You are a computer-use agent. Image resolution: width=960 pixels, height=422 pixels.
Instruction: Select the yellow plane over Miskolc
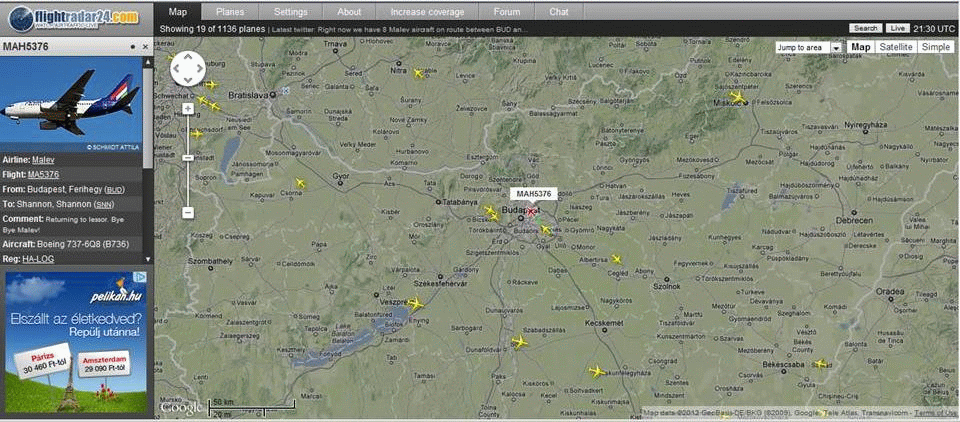click(x=738, y=97)
